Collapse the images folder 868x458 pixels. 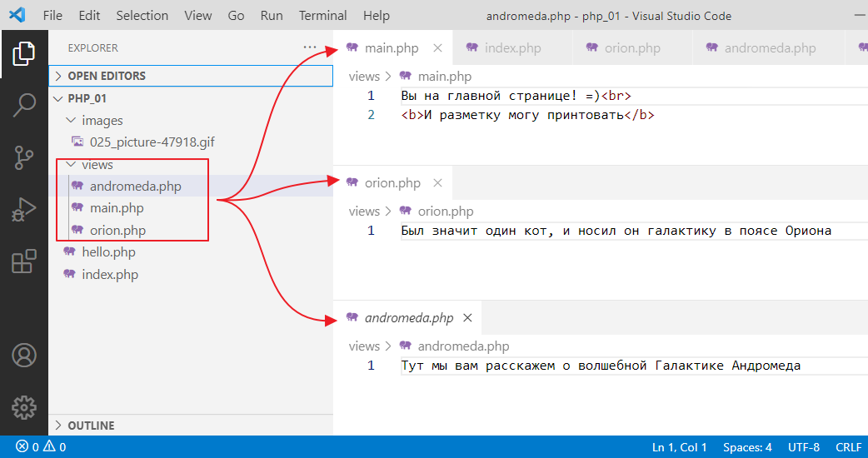point(102,121)
